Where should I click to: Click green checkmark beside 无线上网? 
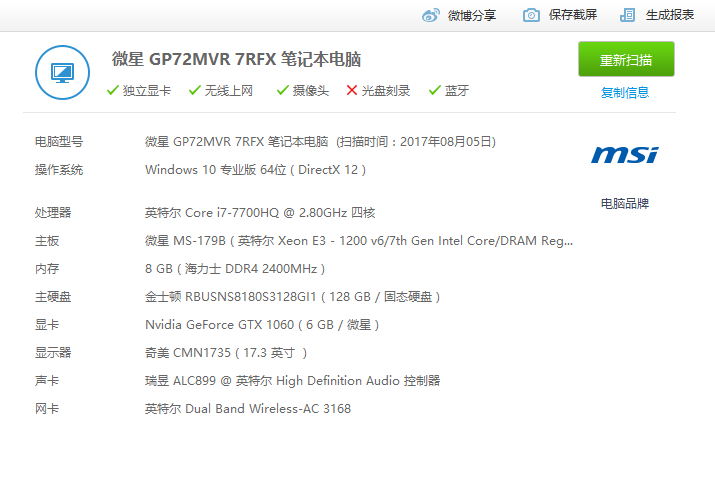[x=195, y=90]
